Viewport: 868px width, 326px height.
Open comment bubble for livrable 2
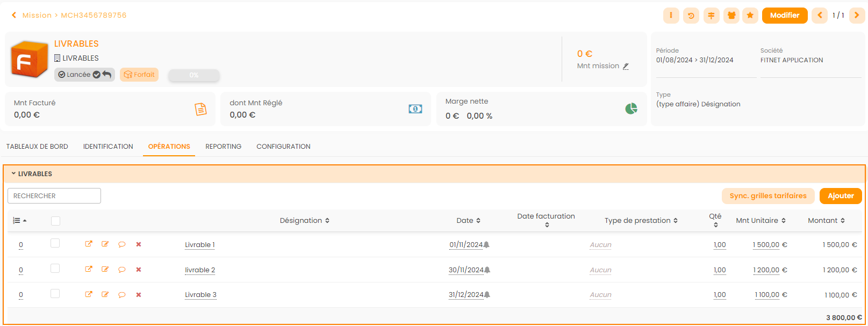click(122, 270)
